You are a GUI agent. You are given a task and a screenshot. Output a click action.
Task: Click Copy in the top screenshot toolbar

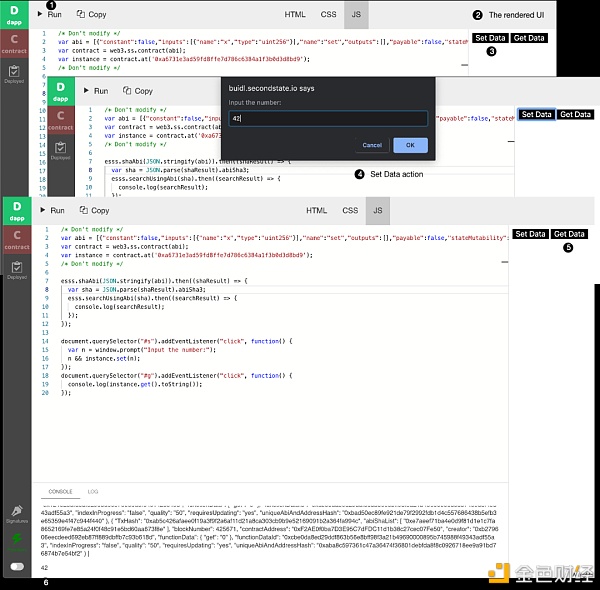(x=91, y=15)
